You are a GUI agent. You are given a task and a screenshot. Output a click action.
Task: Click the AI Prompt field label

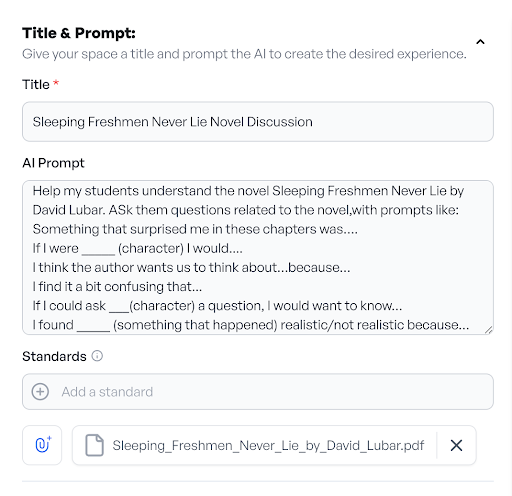coord(53,163)
